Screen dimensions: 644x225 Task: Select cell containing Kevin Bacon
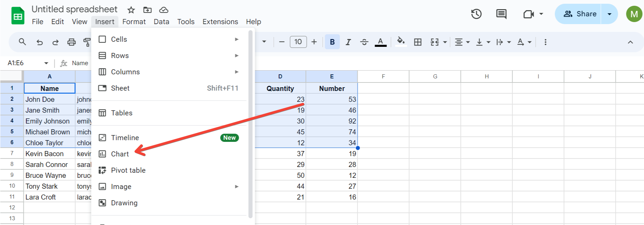pos(50,154)
